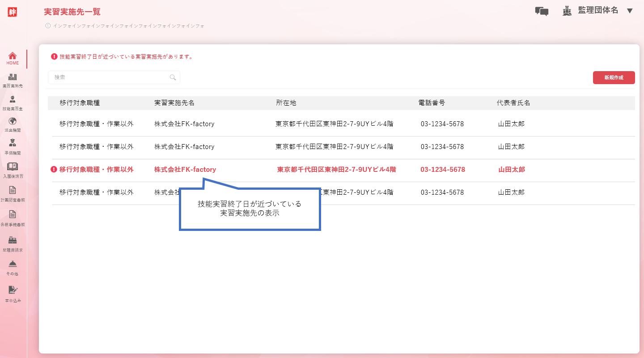The height and width of the screenshot is (358, 644).
Task: Open 計画認定書類 document icon
Action: (x=13, y=191)
